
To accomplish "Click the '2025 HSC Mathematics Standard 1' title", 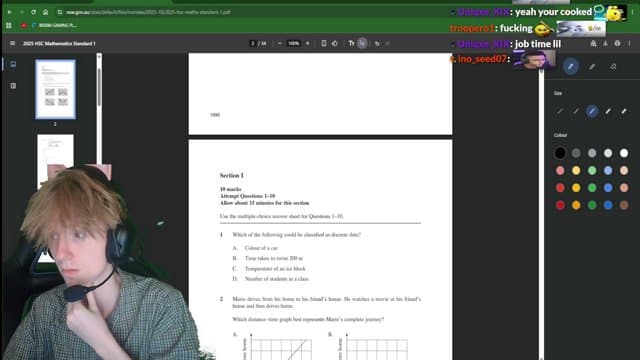I will tap(59, 43).
